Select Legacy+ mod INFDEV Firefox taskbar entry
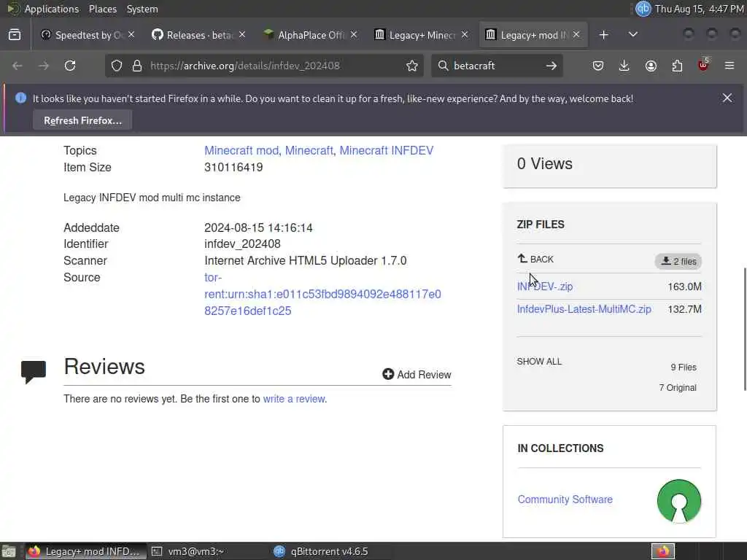The height and width of the screenshot is (560, 747). tap(86, 551)
